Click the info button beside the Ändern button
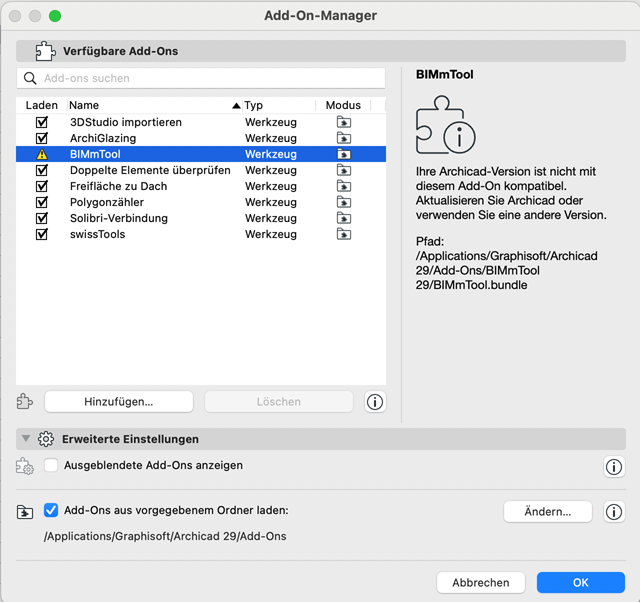 [614, 512]
